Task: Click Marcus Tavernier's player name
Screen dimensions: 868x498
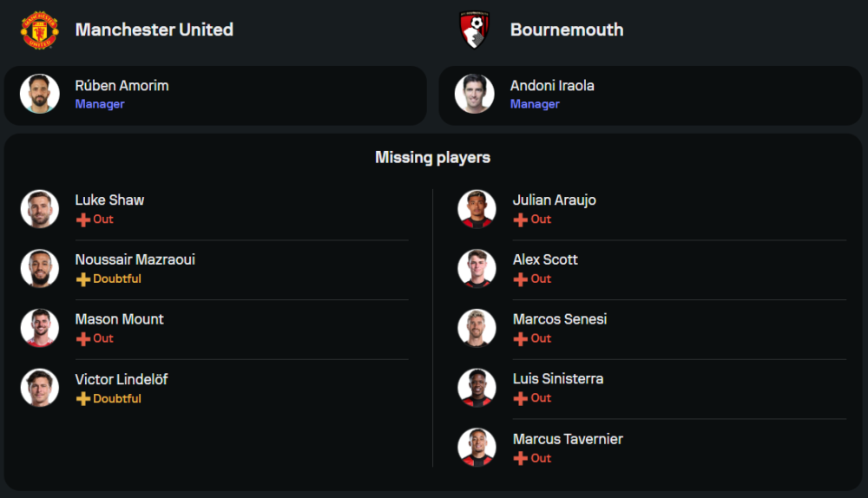Action: (x=568, y=439)
